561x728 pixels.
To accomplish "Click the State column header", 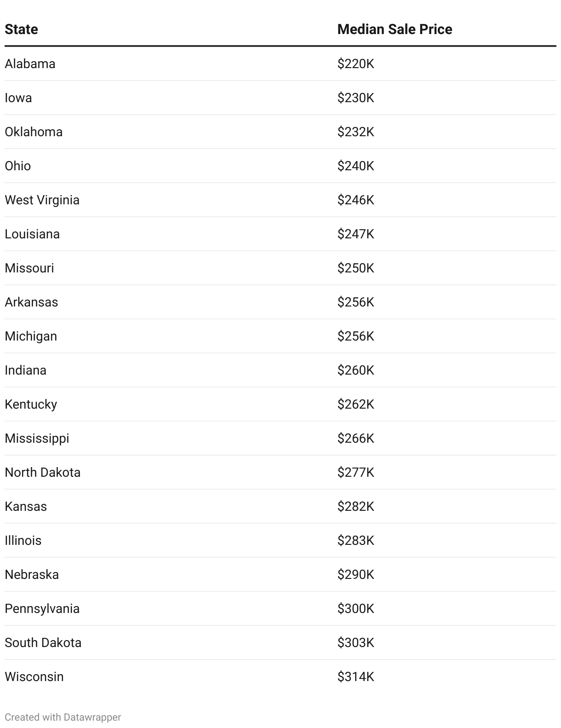I will [x=21, y=29].
